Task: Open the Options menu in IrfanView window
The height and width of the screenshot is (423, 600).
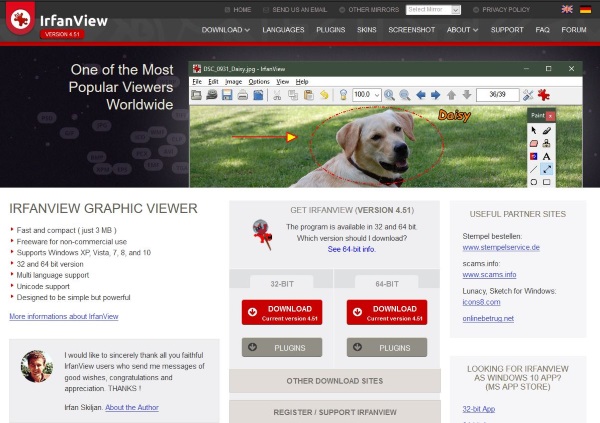Action: click(259, 82)
